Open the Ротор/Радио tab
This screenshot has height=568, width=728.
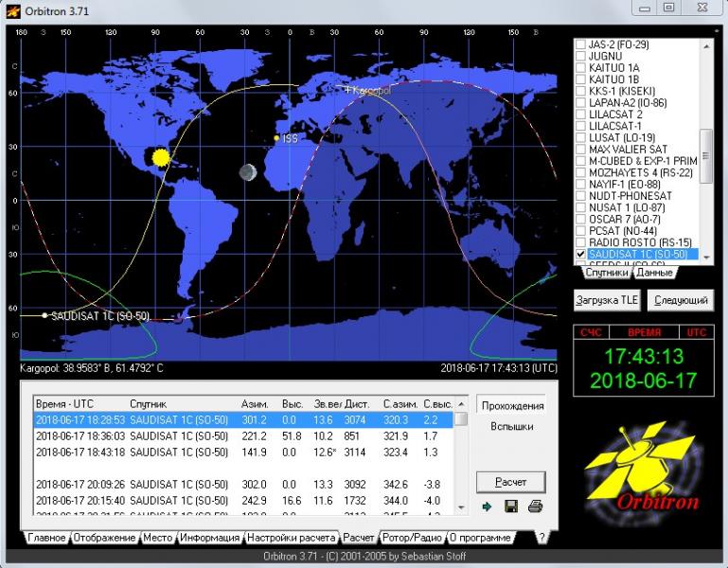coord(412,538)
